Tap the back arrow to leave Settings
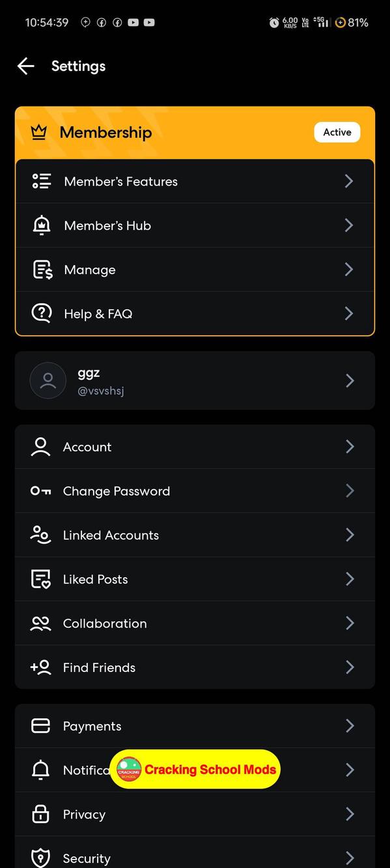The image size is (390, 868). tap(25, 66)
